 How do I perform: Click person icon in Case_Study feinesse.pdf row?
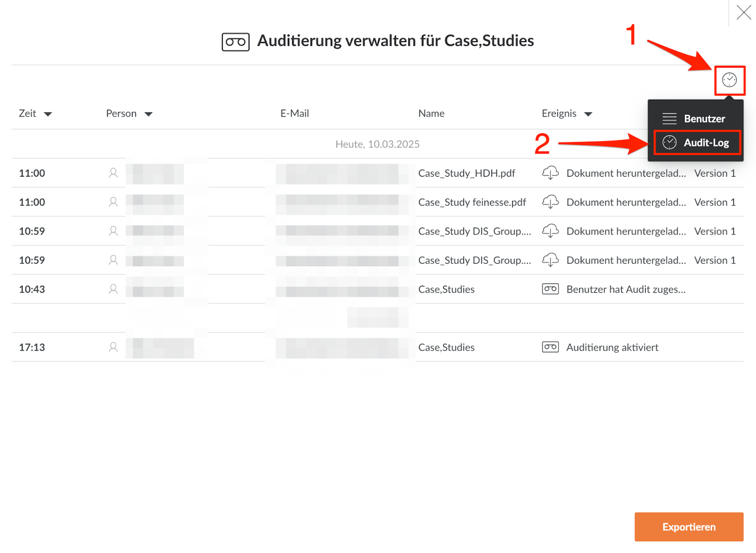pos(113,202)
